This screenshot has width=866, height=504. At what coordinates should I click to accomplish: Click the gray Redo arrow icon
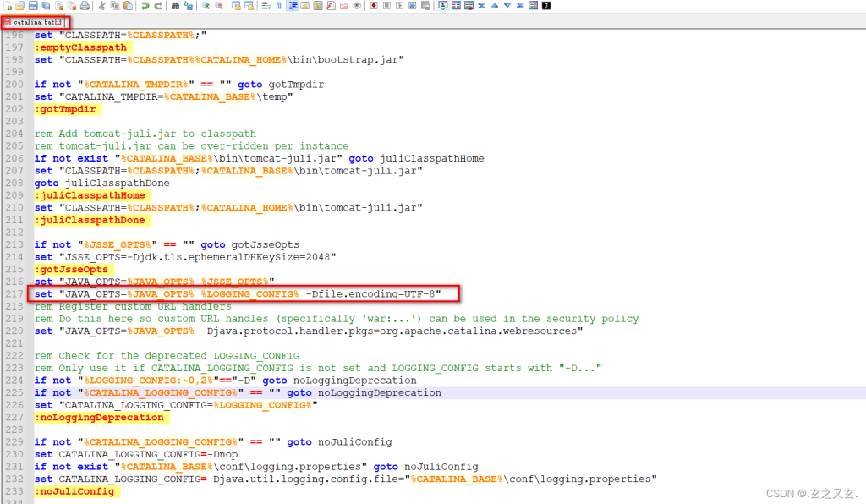click(x=158, y=6)
